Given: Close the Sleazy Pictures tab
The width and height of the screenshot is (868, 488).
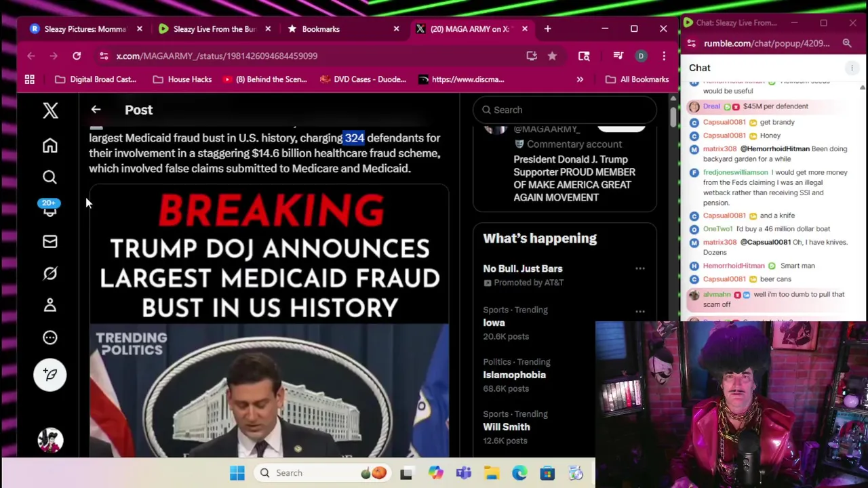Looking at the screenshot, I should click(140, 29).
